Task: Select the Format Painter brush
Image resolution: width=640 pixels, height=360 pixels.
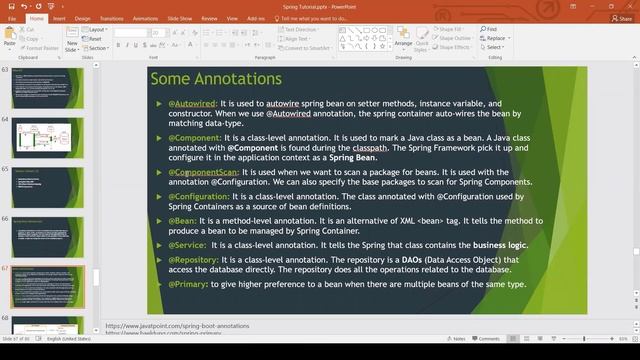Action: tap(40, 48)
